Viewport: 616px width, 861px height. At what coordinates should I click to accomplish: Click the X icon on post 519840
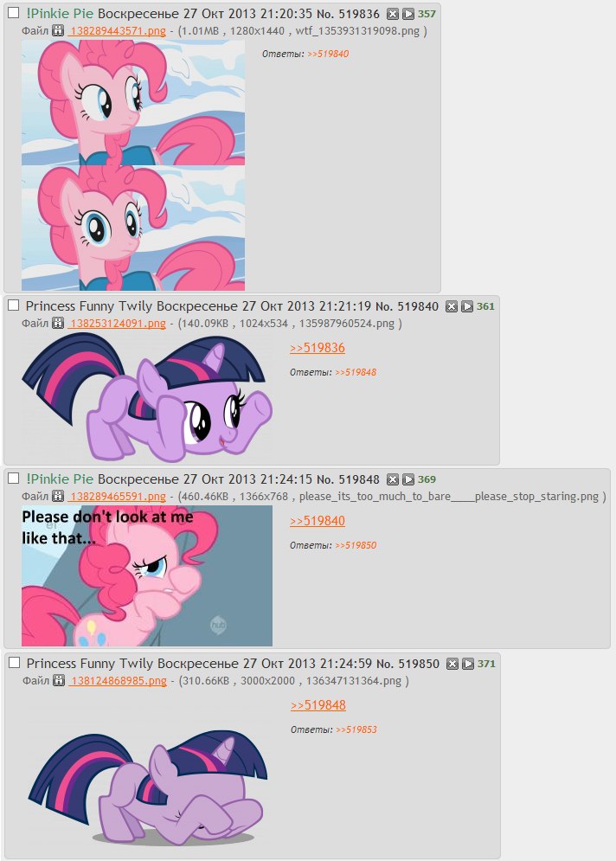click(x=452, y=307)
